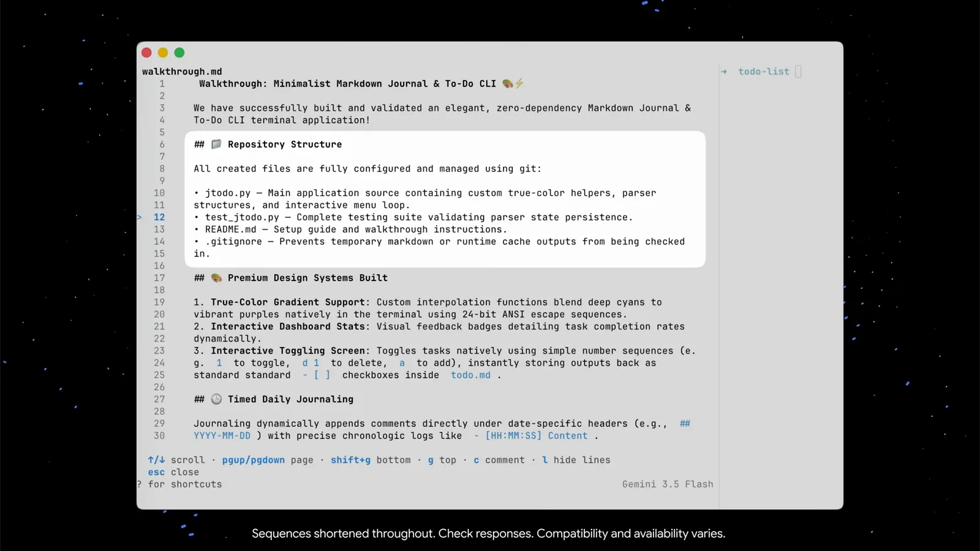Image resolution: width=980 pixels, height=551 pixels.
Task: Click the 'l hide lines' shortcut hint
Action: 576,460
